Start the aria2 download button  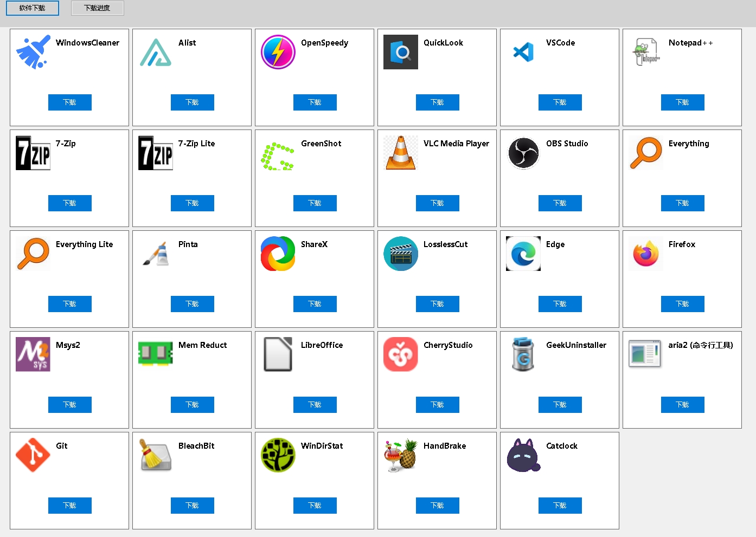point(682,405)
